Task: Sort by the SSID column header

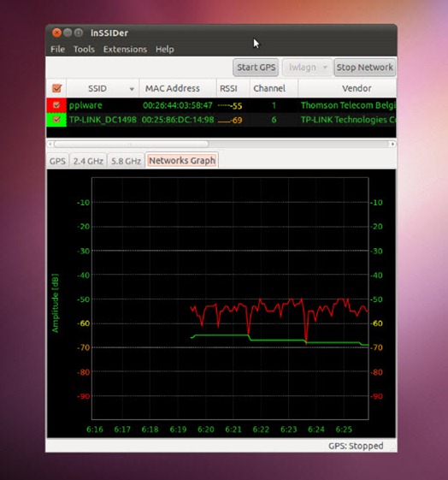Action: (103, 88)
